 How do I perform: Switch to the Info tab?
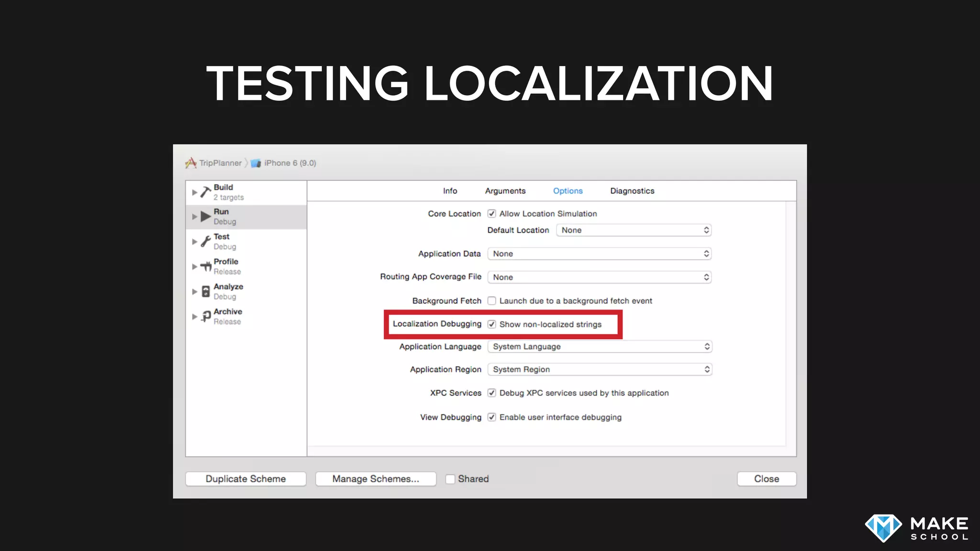click(450, 191)
